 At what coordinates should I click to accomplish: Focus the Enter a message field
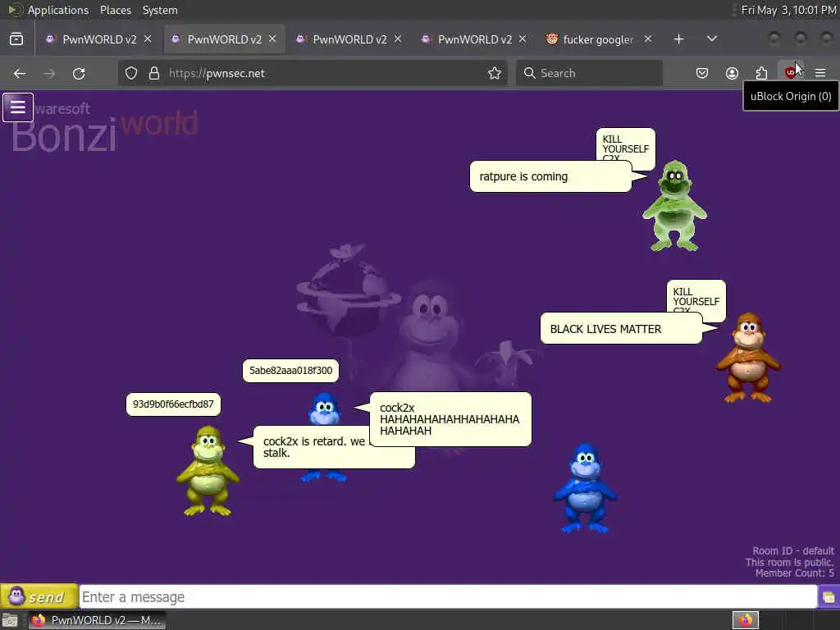(x=448, y=597)
